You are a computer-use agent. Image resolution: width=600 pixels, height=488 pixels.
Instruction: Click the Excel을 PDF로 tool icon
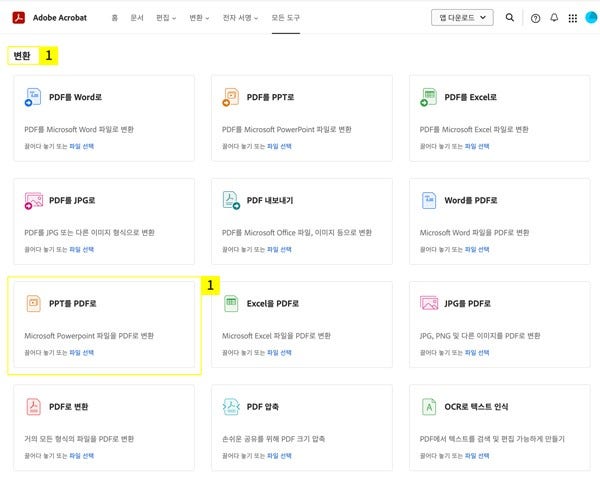[x=231, y=303]
